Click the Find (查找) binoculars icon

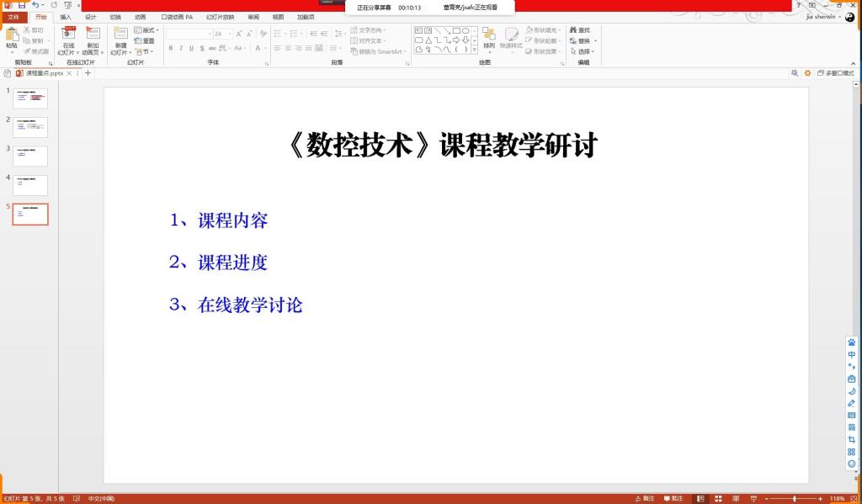pyautogui.click(x=572, y=29)
